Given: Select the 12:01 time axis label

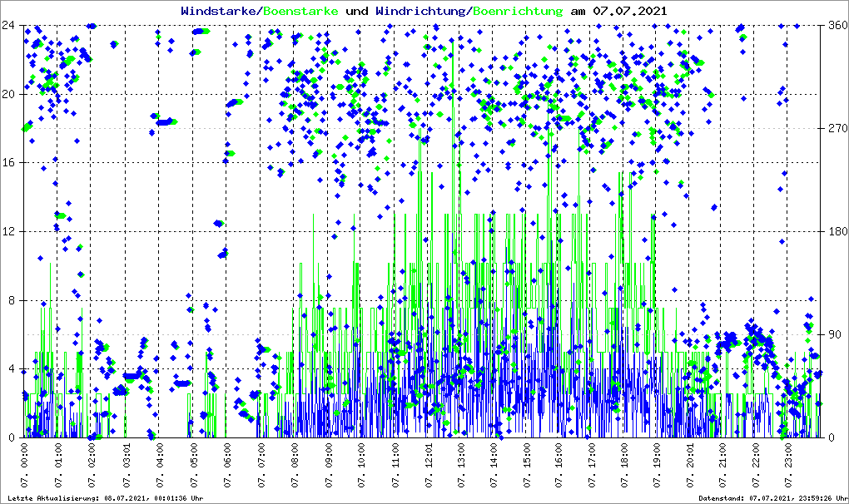Looking at the screenshot, I should [429, 466].
